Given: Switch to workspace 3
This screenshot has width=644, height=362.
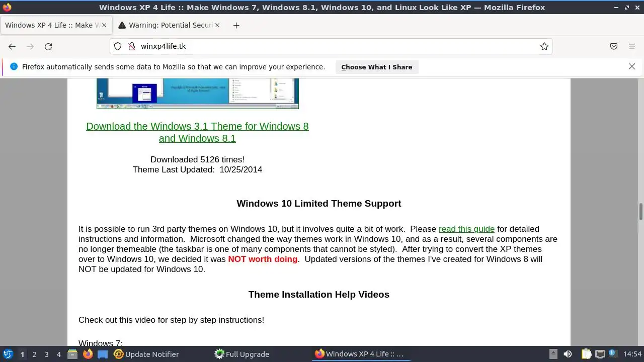Looking at the screenshot, I should 46,354.
